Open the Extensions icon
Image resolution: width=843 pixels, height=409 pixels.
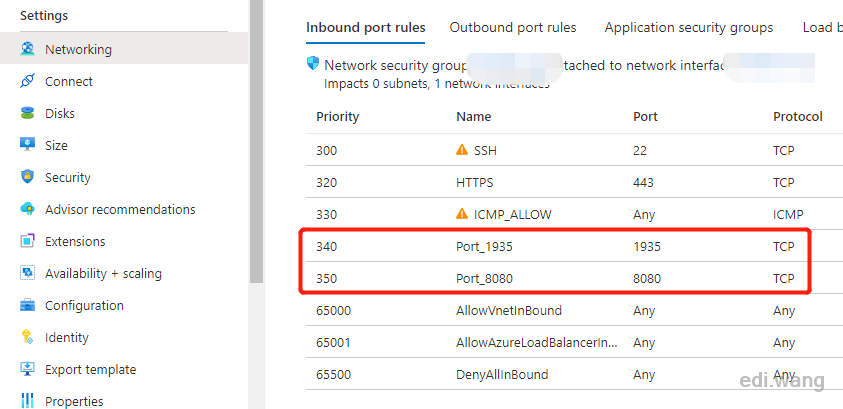coord(27,241)
